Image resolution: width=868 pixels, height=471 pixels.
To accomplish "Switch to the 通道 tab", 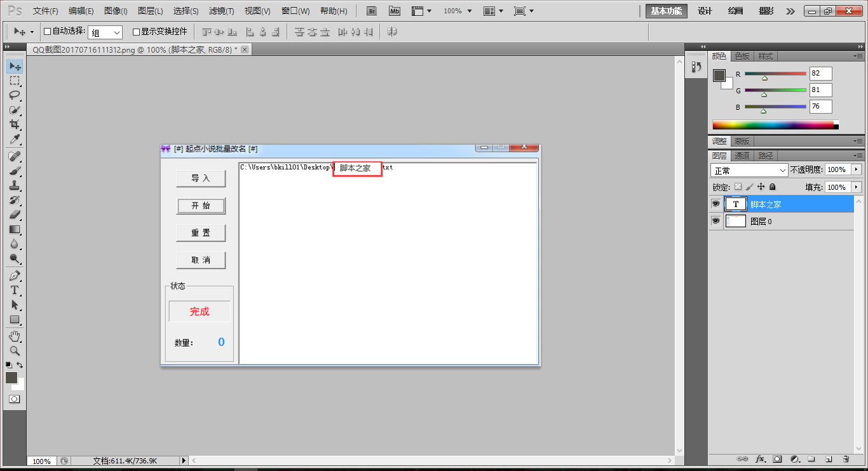I will coord(742,156).
